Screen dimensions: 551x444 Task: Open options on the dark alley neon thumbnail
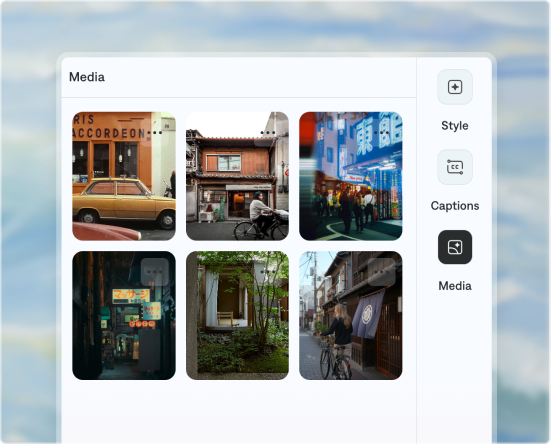point(155,272)
